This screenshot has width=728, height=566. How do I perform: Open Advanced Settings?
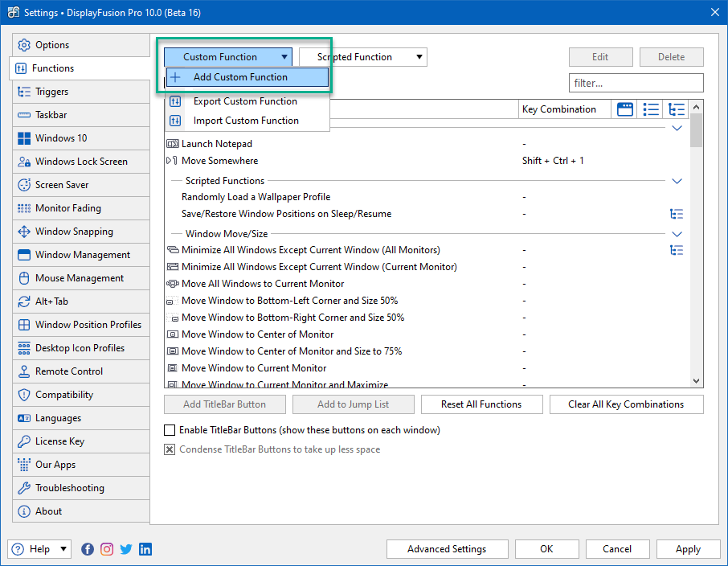coord(447,549)
